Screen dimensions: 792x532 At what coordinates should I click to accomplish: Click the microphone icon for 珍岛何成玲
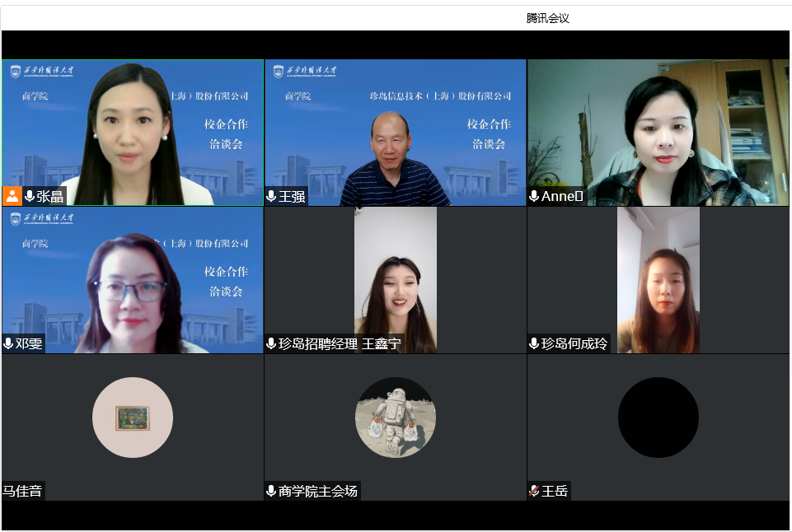[534, 343]
